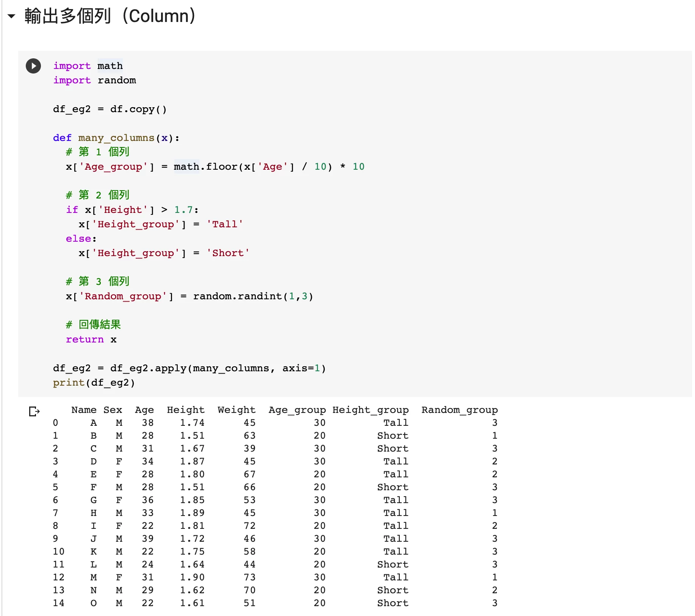The width and height of the screenshot is (695, 616).
Task: Place cursor on 'import math' line
Action: (88, 66)
